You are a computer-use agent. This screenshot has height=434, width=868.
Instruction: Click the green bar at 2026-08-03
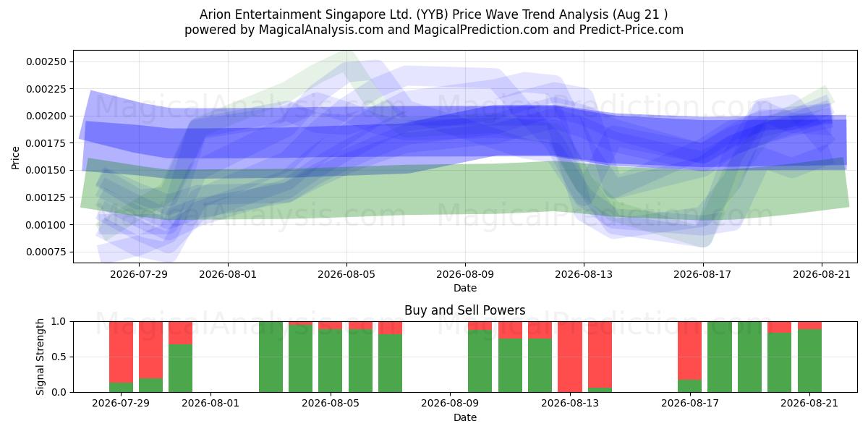click(x=271, y=357)
